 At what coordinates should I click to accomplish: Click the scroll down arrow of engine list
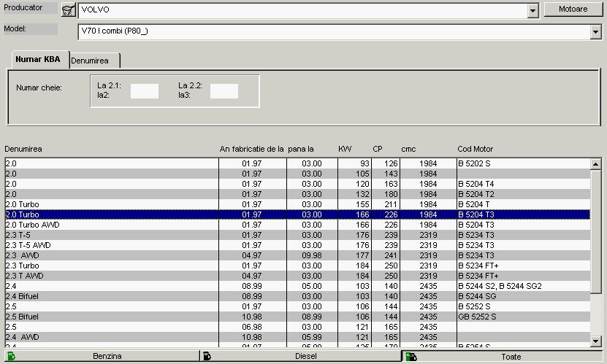(x=596, y=341)
